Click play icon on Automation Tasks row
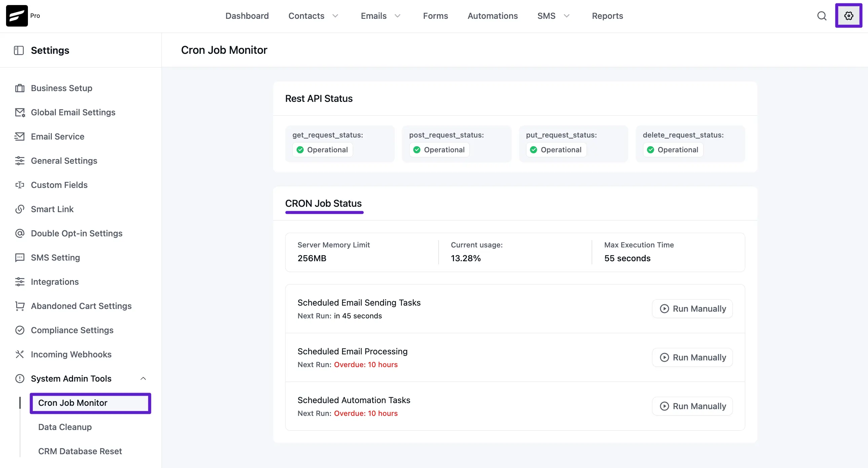This screenshot has width=868, height=468. click(x=664, y=406)
